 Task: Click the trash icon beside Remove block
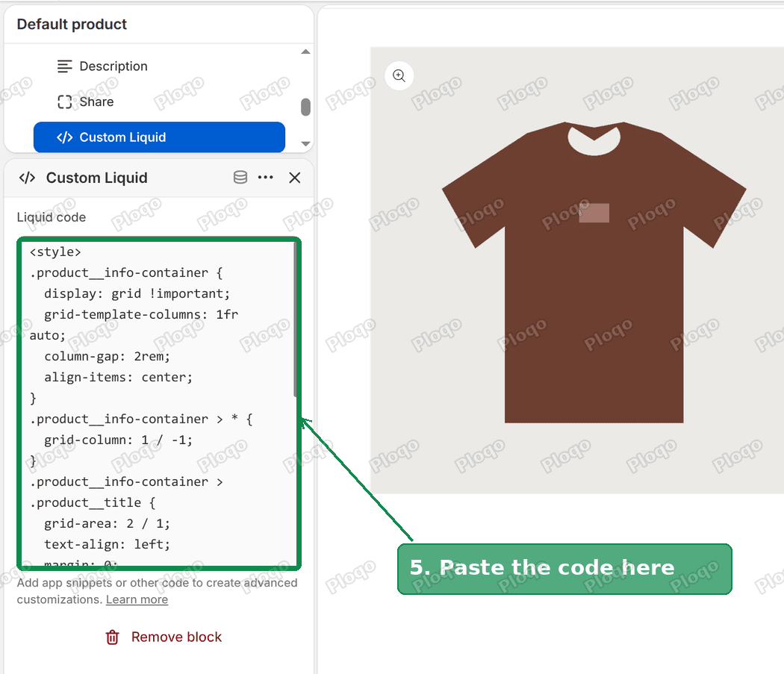[x=113, y=637]
